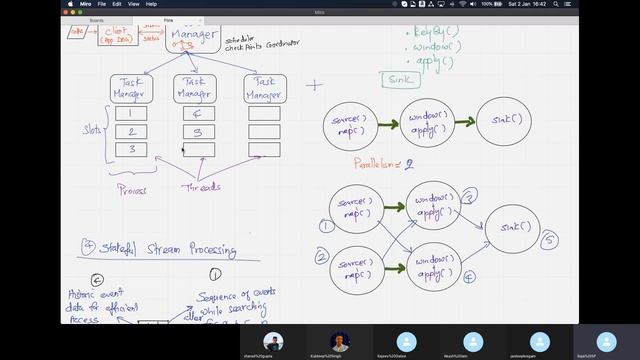Click the sink() circle numbered 5
Image resolution: width=640 pixels, height=360 pixels.
coord(513,229)
